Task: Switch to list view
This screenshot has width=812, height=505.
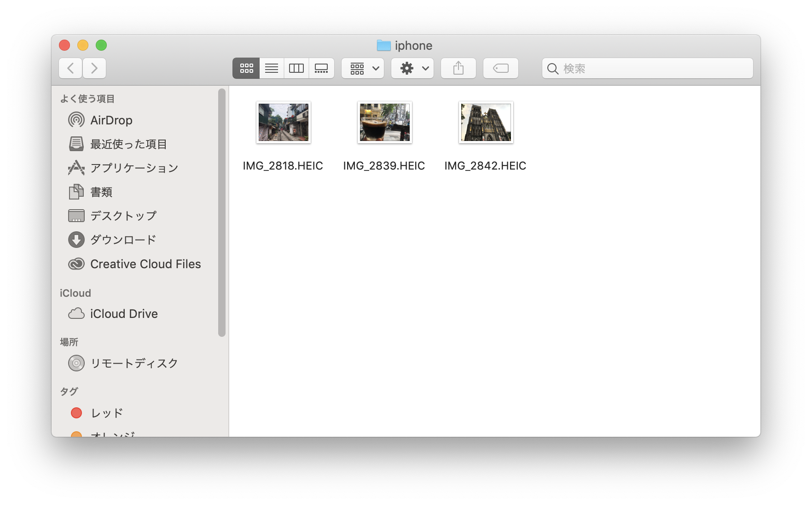Action: 272,68
